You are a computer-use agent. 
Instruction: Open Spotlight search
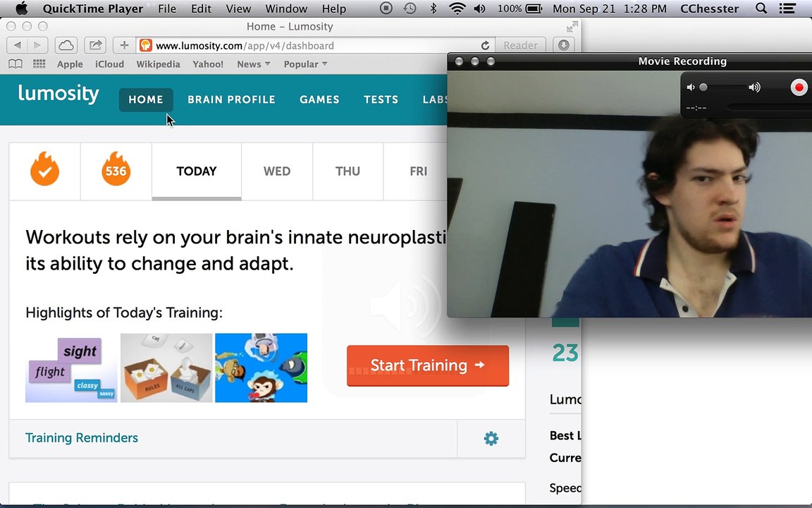click(x=761, y=8)
